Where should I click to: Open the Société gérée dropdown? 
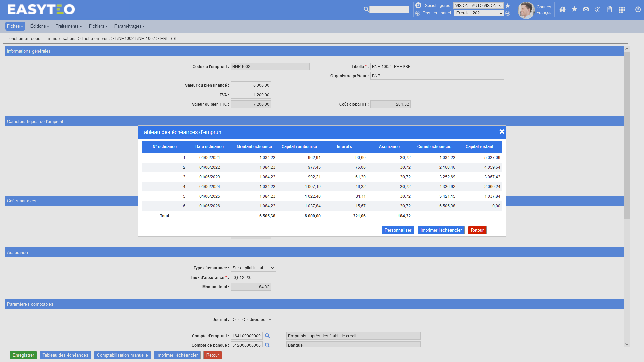tap(478, 6)
